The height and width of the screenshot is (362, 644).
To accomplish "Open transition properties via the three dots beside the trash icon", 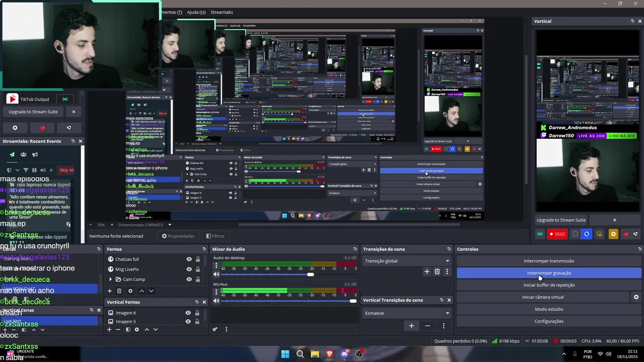I will [446, 271].
